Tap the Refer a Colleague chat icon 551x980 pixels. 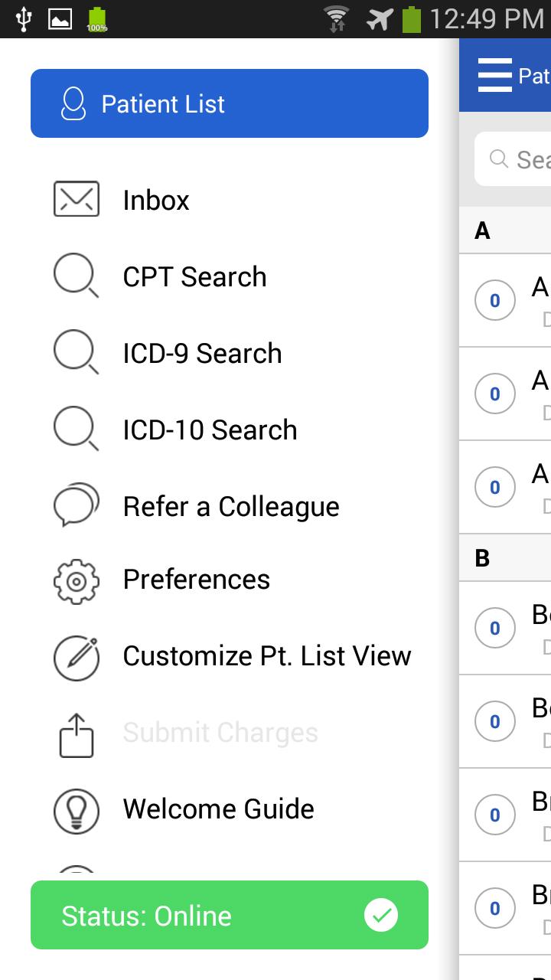76,505
